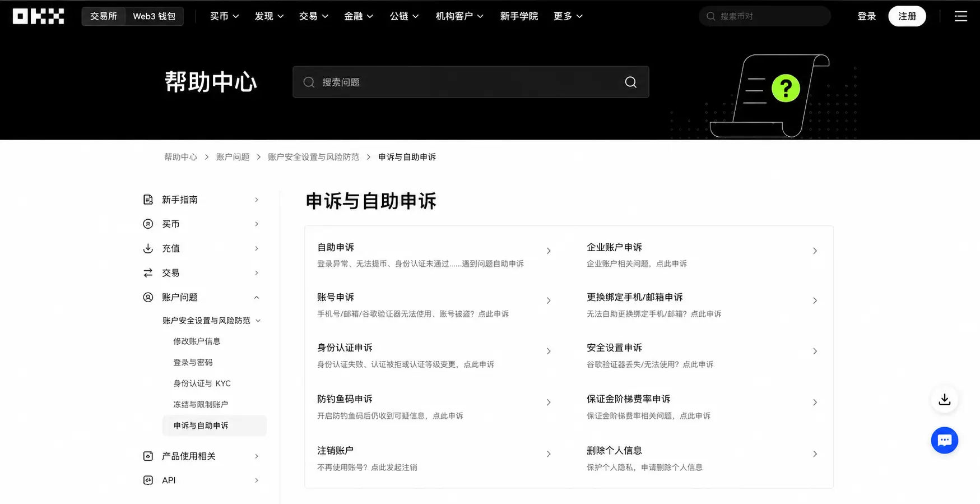Click the 充值 download arrow icon
This screenshot has height=504, width=980.
point(148,248)
